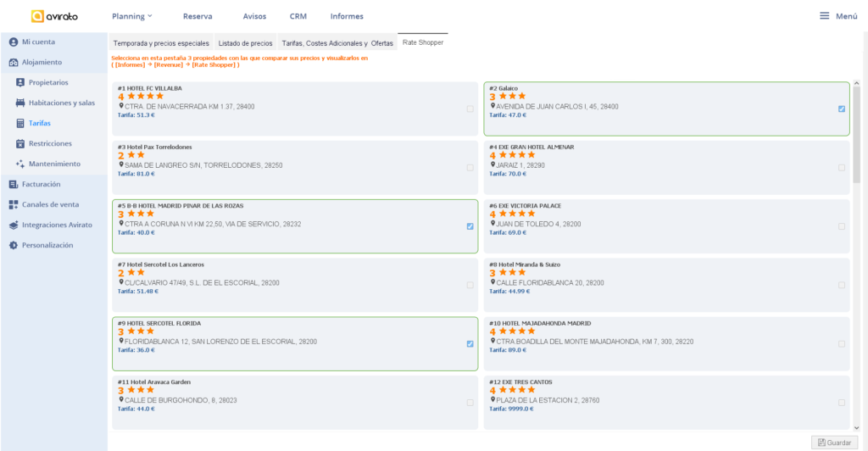Click scrollbar down arrow
This screenshot has width=868, height=451.
[856, 428]
